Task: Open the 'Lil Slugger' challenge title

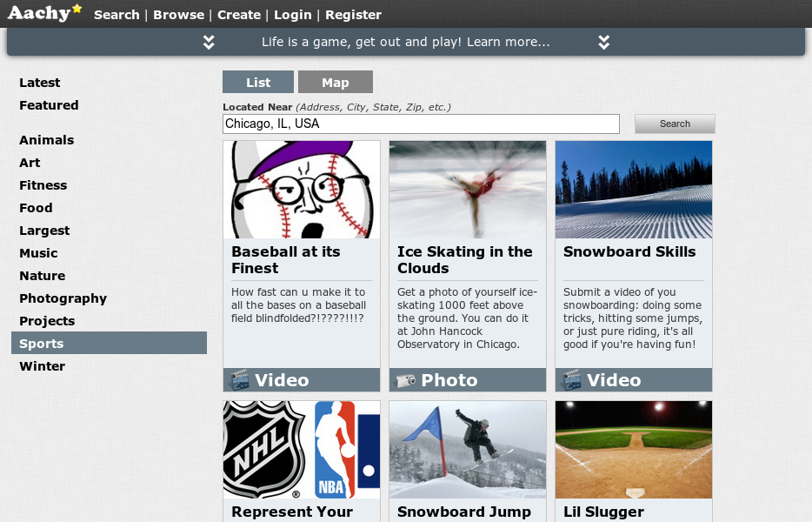Action: [604, 512]
